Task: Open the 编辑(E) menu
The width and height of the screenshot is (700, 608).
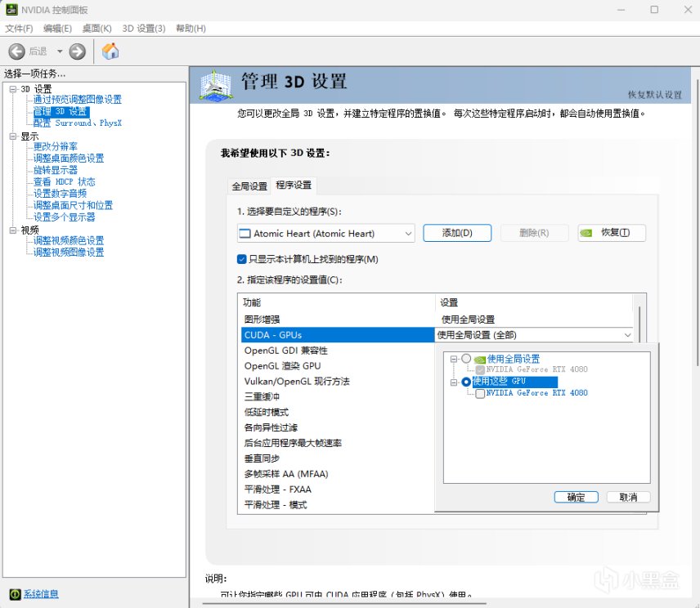Action: 57,28
